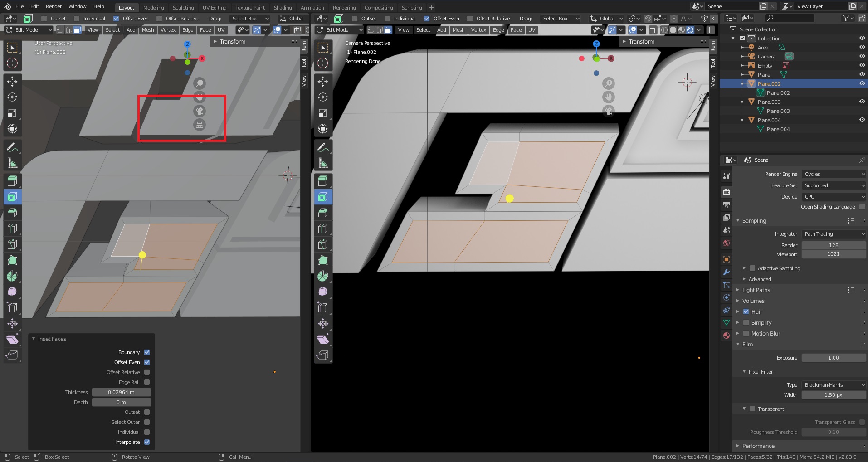The width and height of the screenshot is (868, 462).
Task: Open the Render Engine dropdown
Action: pos(834,174)
